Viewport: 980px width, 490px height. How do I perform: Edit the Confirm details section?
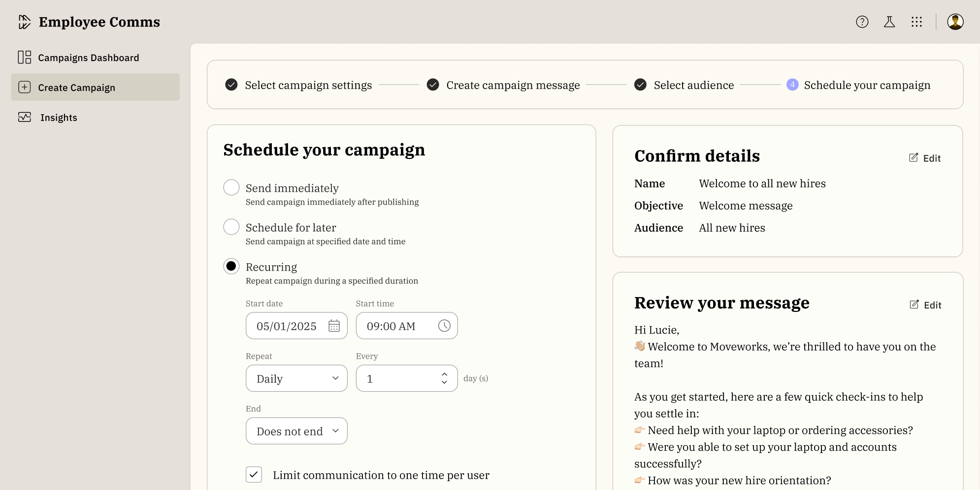click(x=925, y=158)
